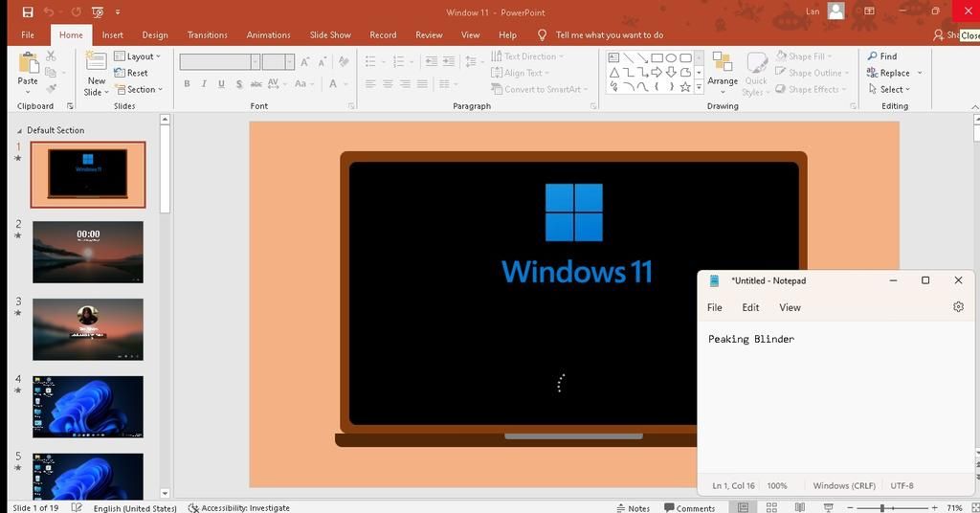Open the Layout dropdown

[138, 56]
